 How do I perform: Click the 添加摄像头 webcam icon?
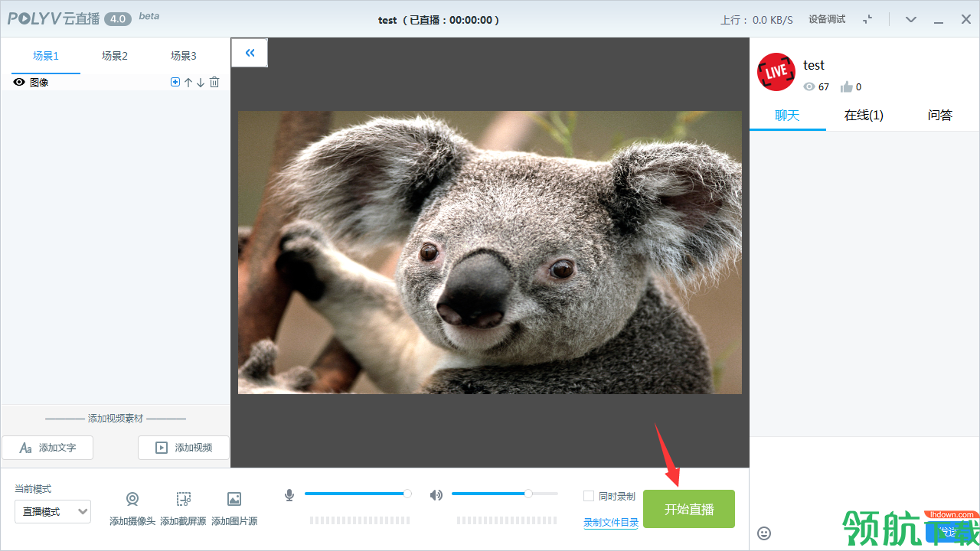[x=132, y=500]
